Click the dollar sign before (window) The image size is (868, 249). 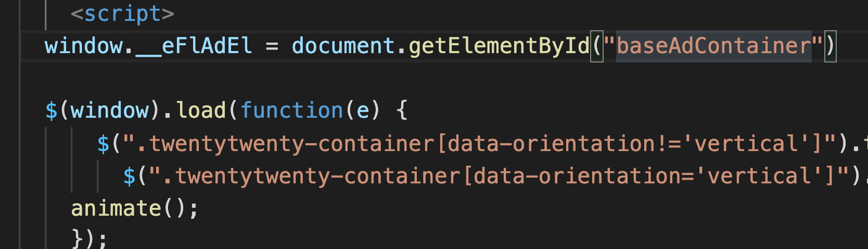(x=51, y=110)
